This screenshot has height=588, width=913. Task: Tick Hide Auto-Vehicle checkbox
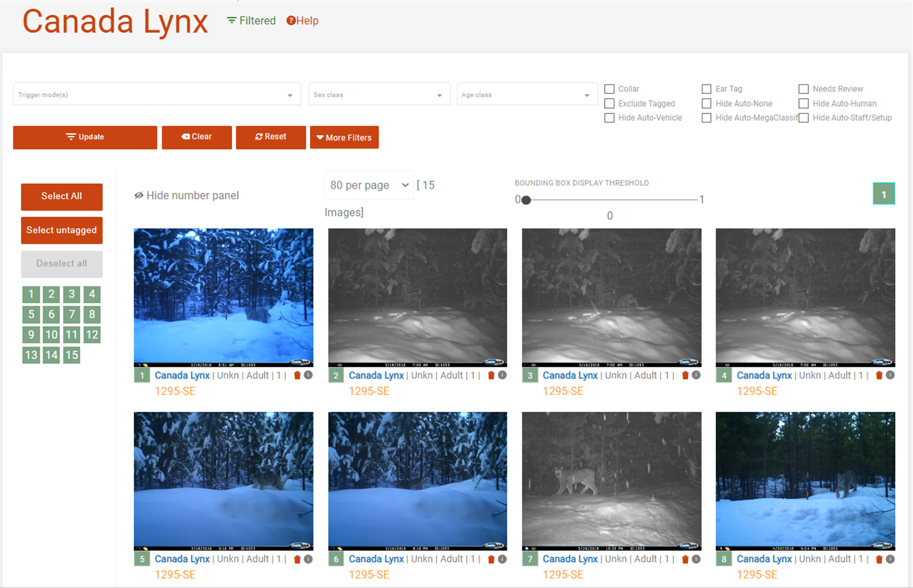[610, 118]
